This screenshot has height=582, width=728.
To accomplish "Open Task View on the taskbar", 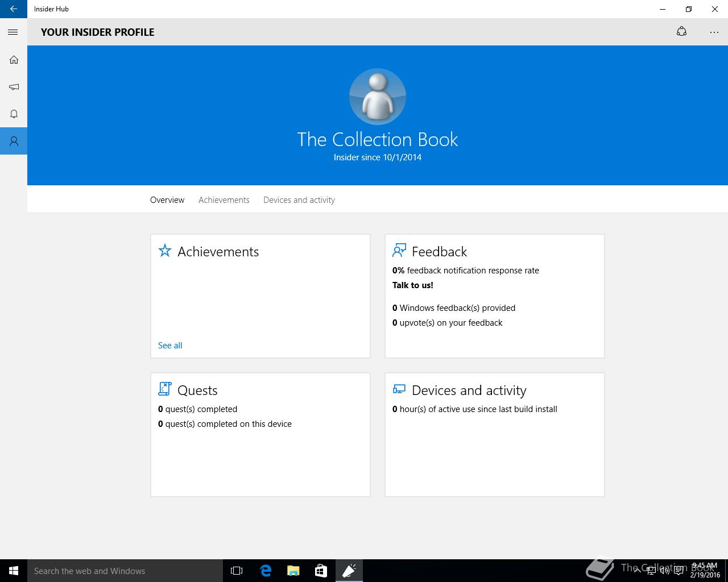I will point(237,571).
